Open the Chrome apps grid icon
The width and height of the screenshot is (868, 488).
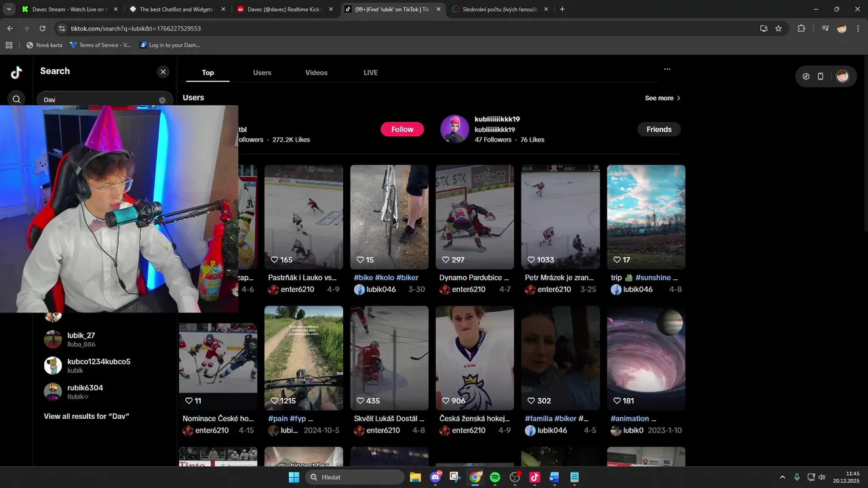(9, 45)
